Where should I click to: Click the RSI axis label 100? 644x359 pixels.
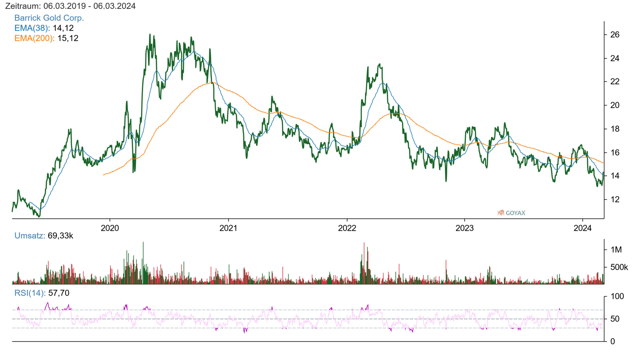pos(617,296)
